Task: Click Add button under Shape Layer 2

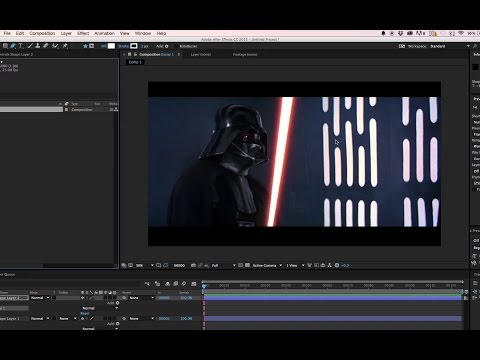Action: tap(113, 303)
